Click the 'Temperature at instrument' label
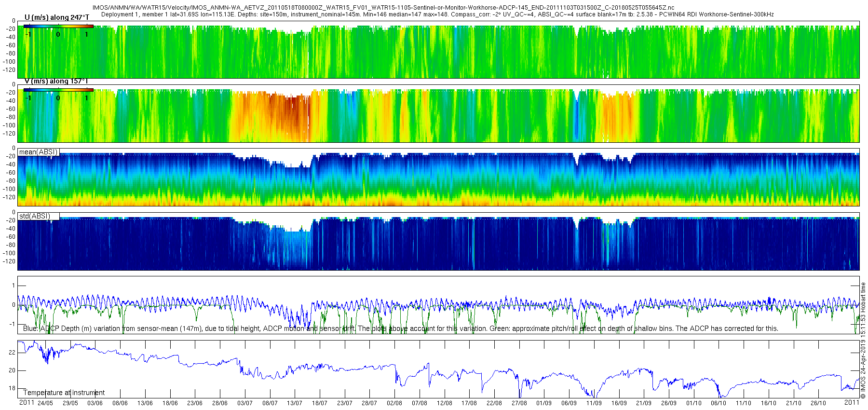 pos(64,393)
